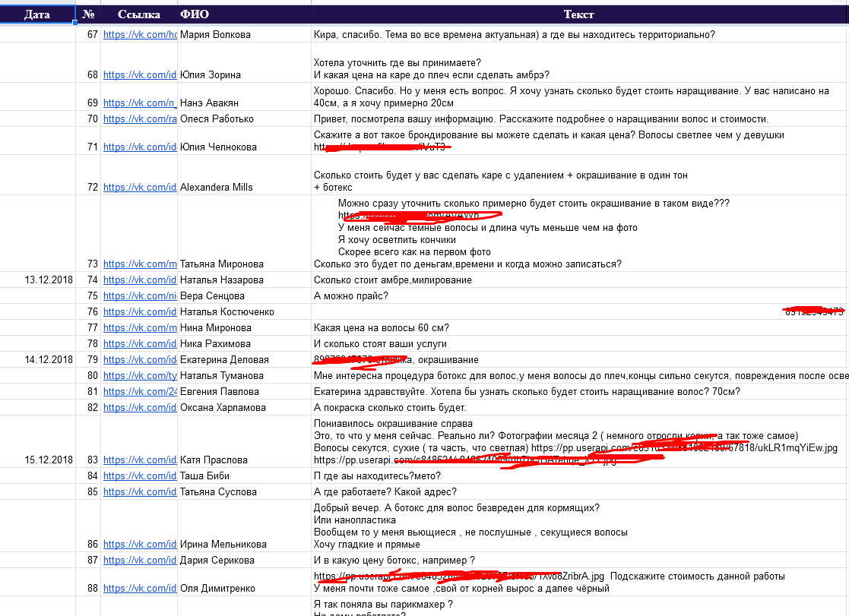The height and width of the screenshot is (616, 849).
Task: Open vk link for Alexandera Mills
Action: coord(140,188)
